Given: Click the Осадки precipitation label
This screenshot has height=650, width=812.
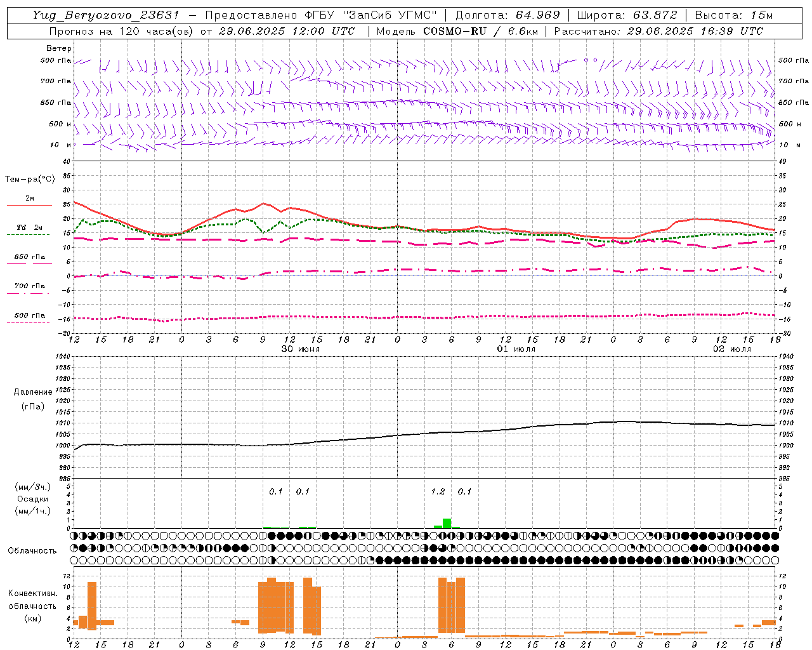Looking at the screenshot, I should (x=33, y=500).
